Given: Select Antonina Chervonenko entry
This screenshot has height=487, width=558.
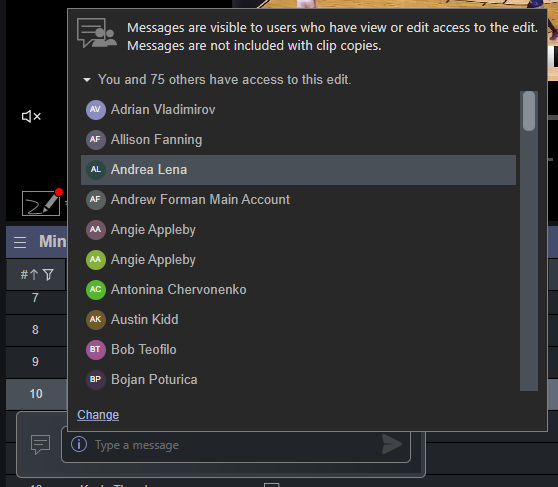Looking at the screenshot, I should [298, 289].
